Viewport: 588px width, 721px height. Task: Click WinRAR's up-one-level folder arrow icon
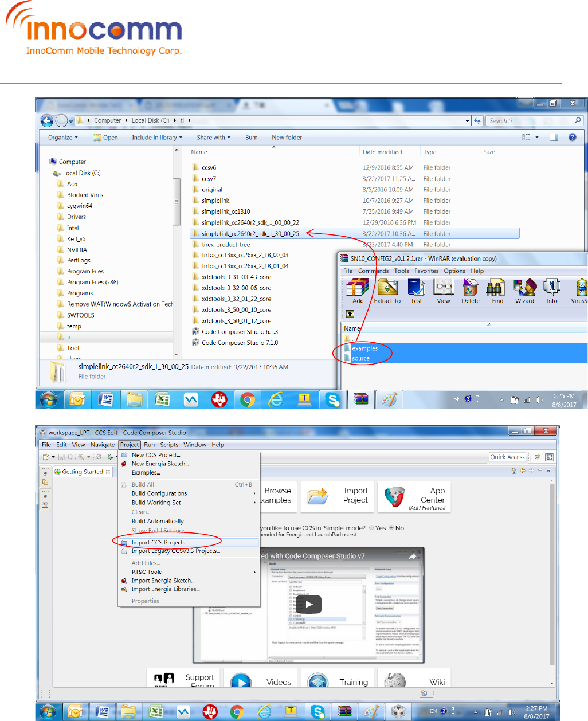point(350,314)
